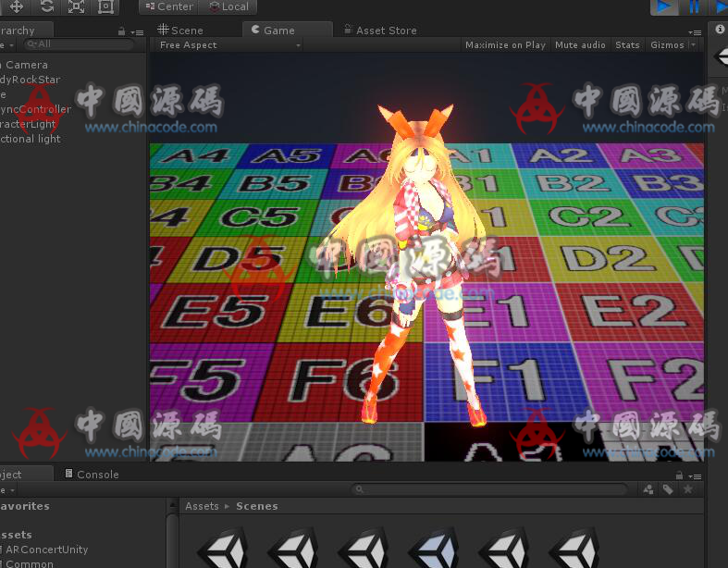Toggle pivot mode Center button
Screen dimensions: 728x568
169,6
